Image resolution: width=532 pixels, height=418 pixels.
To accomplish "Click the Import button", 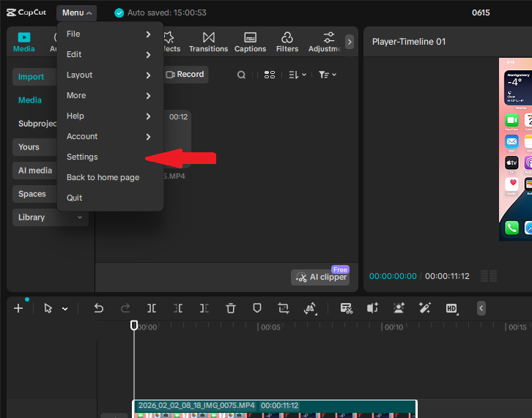I will coord(34,77).
